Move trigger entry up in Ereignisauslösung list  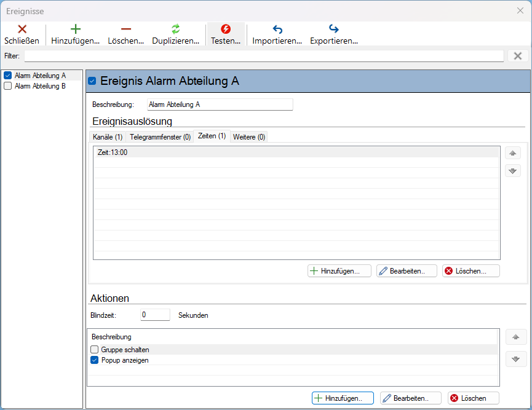[x=513, y=153]
